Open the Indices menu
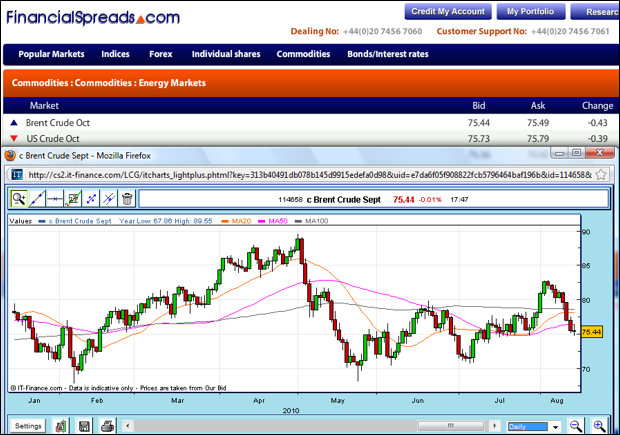The image size is (620, 435). tap(115, 54)
